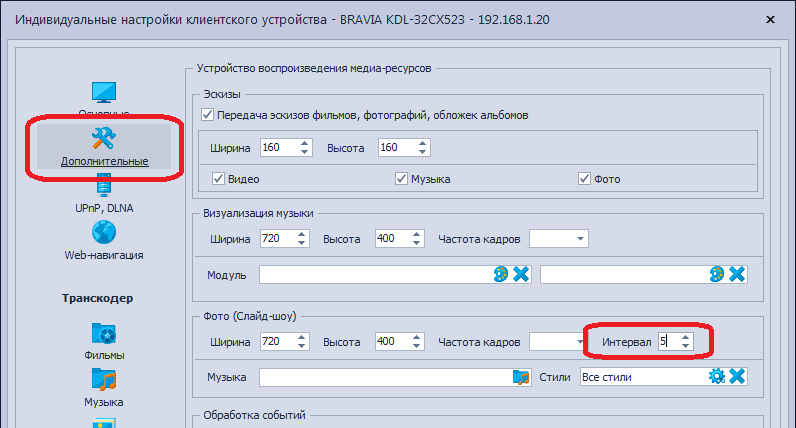Expand Частота кадров dropdown in Фото (Слайд-шоу)
The height and width of the screenshot is (428, 796).
pos(579,342)
